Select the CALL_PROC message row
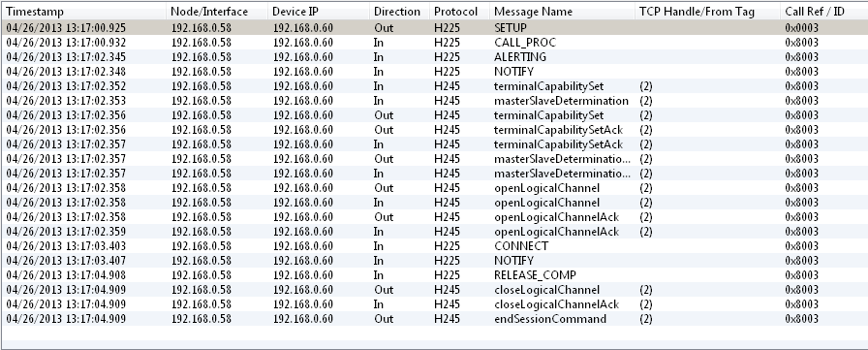868x350 pixels. point(435,43)
